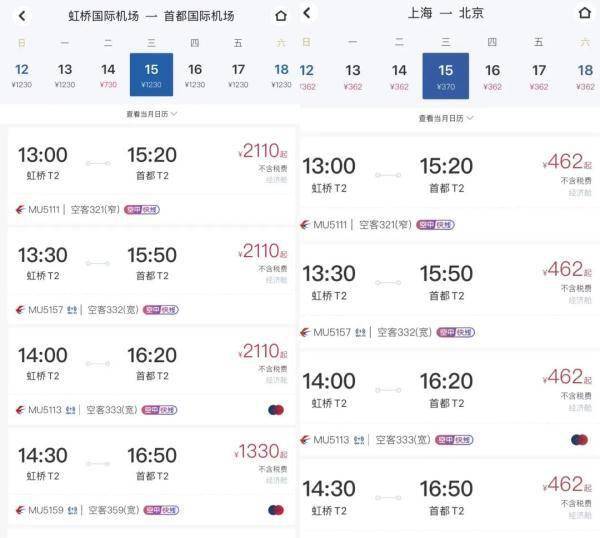This screenshot has width=600, height=538.
Task: Go back from the 虹桥国际机场 route page
Action: pyautogui.click(x=22, y=16)
